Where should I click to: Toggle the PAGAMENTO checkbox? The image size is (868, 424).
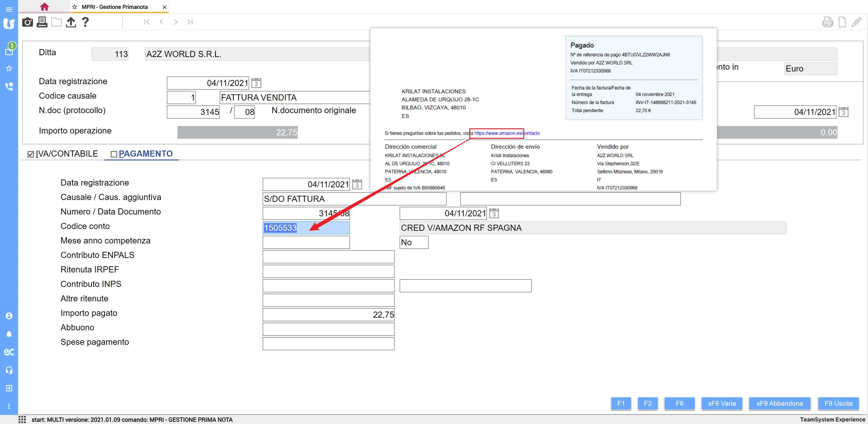[x=114, y=154]
